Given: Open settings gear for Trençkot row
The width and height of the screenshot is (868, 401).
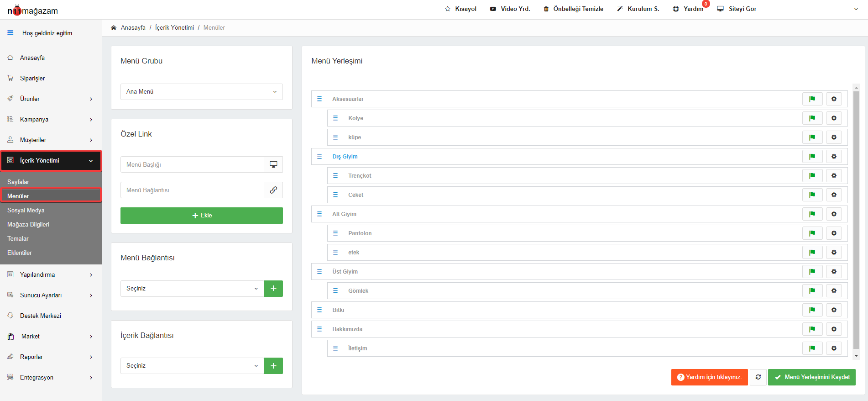Looking at the screenshot, I should click(x=834, y=176).
